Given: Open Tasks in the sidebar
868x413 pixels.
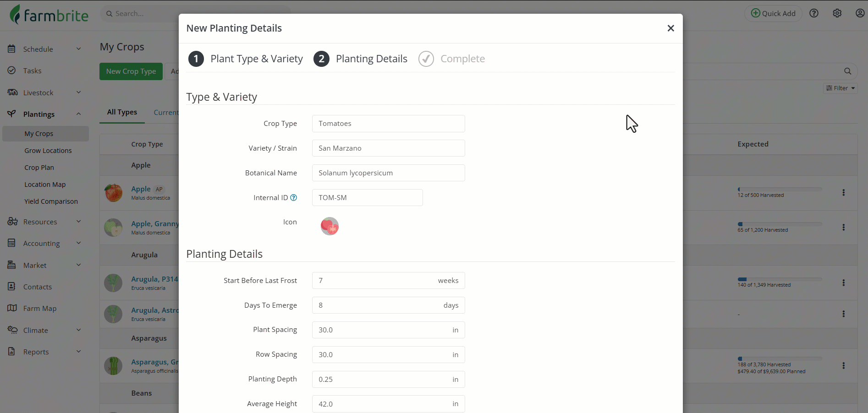Looking at the screenshot, I should tap(32, 71).
